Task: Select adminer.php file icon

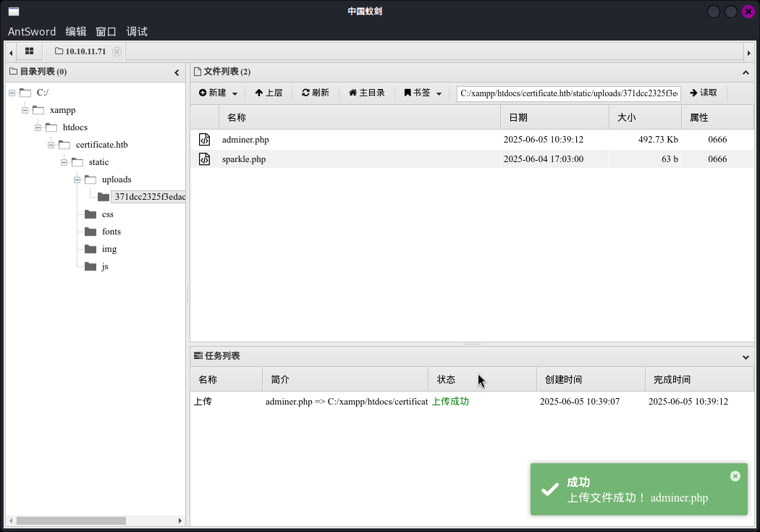Action: coord(205,140)
